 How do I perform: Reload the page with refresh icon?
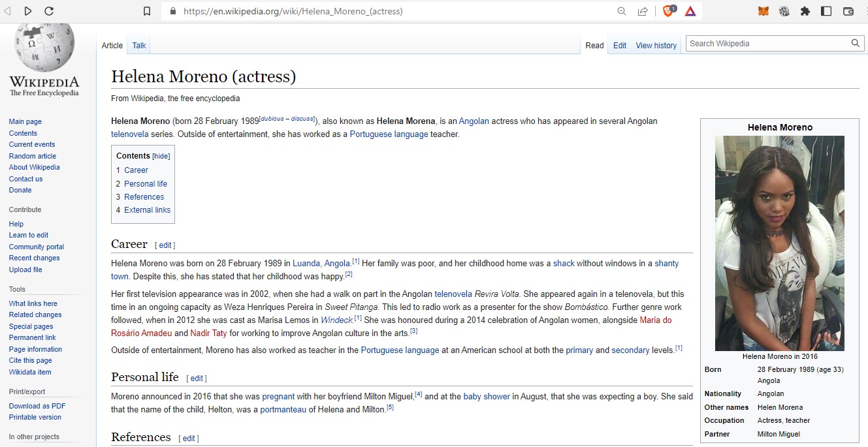49,11
